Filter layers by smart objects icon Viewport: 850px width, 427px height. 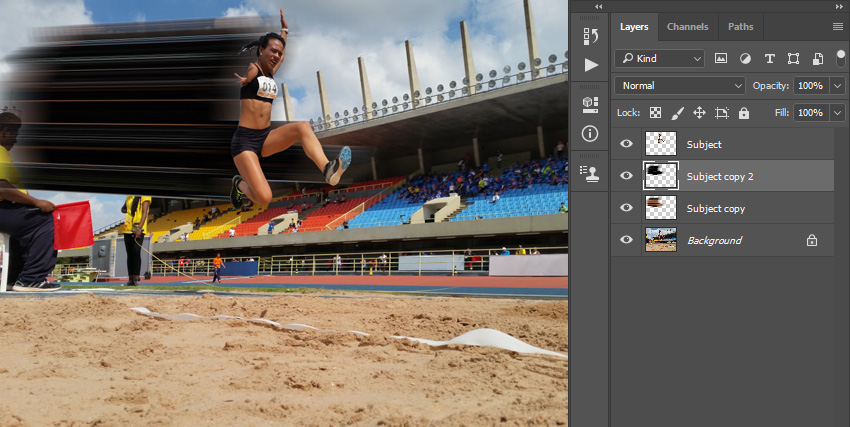[818, 59]
